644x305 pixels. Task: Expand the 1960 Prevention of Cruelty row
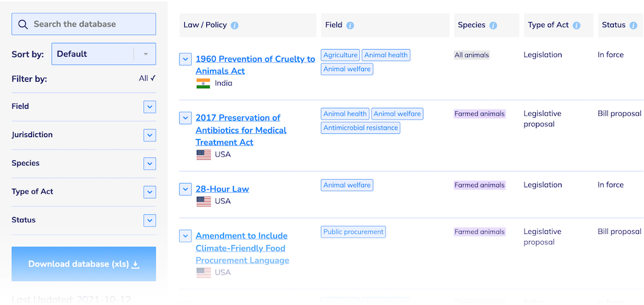185,59
